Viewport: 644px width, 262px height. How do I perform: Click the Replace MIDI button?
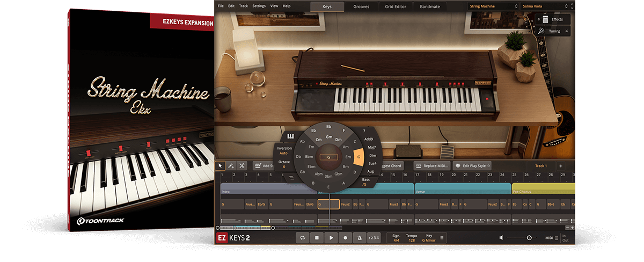tap(432, 166)
